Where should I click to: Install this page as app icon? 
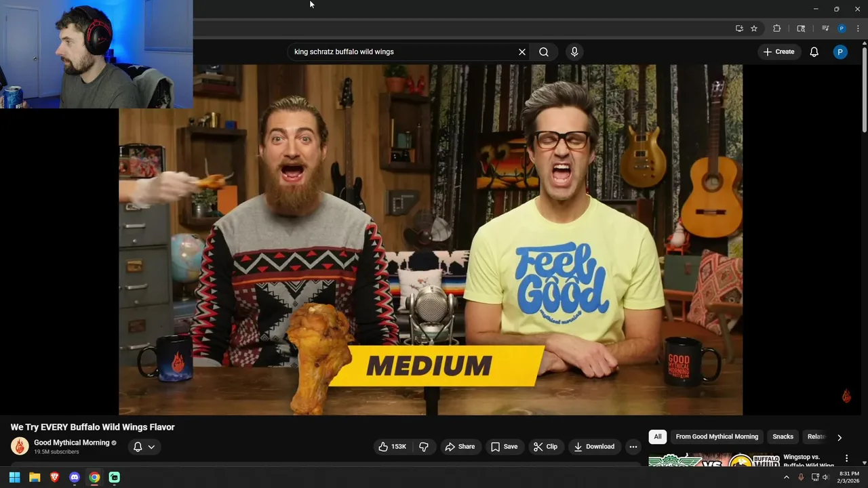(739, 28)
